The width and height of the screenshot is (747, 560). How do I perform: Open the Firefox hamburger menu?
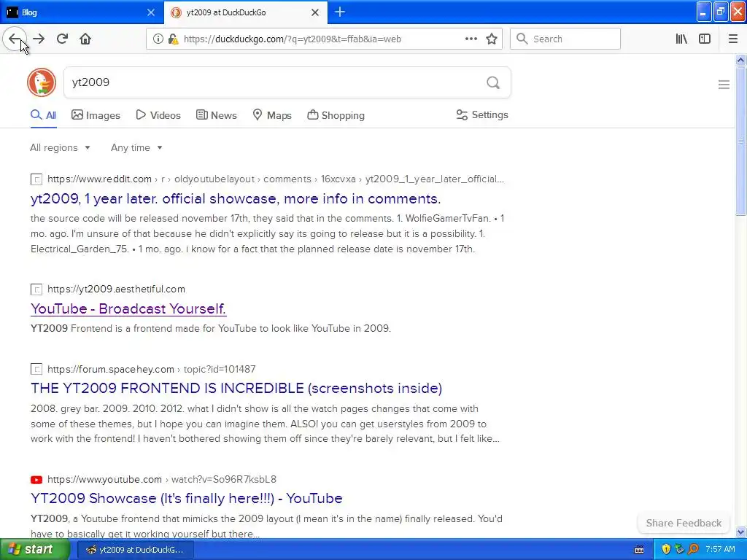[732, 39]
